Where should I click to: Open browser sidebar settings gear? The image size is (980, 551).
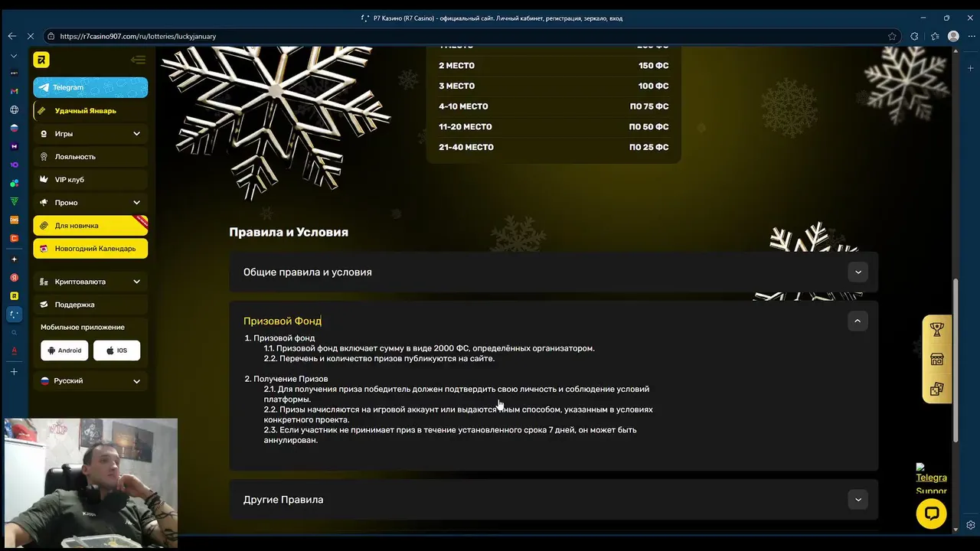point(971,526)
